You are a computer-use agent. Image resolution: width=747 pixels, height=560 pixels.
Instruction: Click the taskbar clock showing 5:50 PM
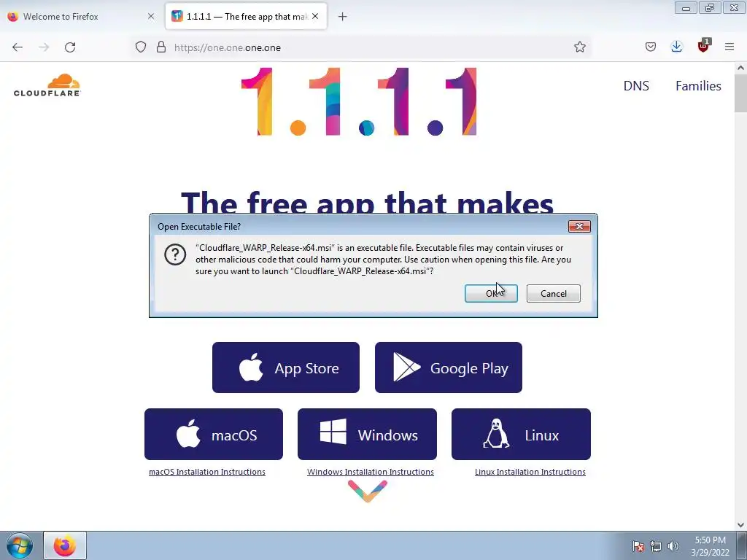click(710, 546)
